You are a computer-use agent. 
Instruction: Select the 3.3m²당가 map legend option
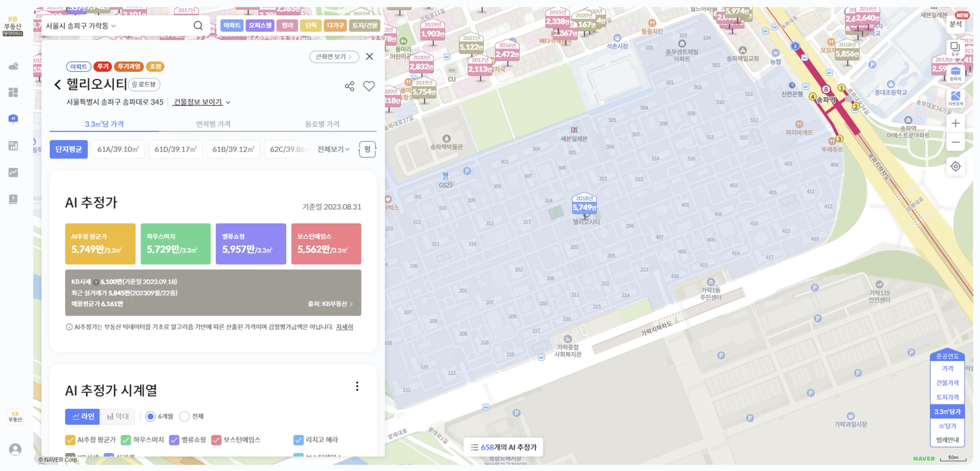point(947,412)
